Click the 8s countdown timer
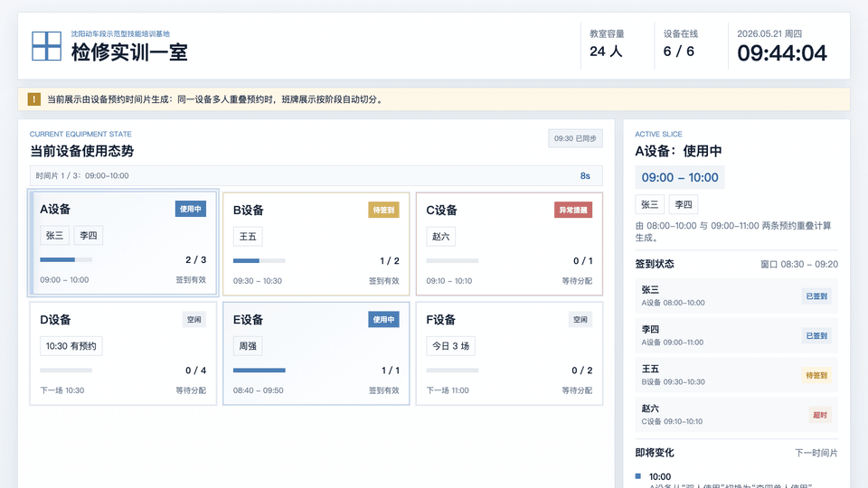Image resolution: width=868 pixels, height=488 pixels. point(585,176)
